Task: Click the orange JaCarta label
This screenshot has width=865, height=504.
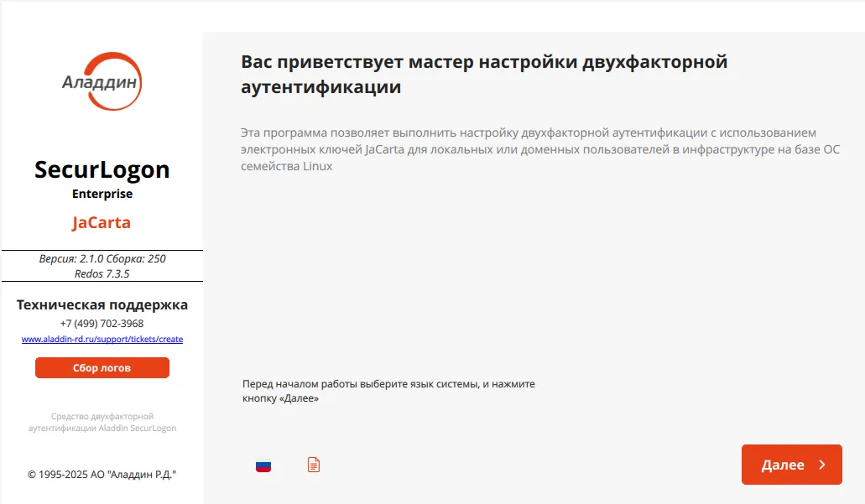Action: (x=101, y=223)
